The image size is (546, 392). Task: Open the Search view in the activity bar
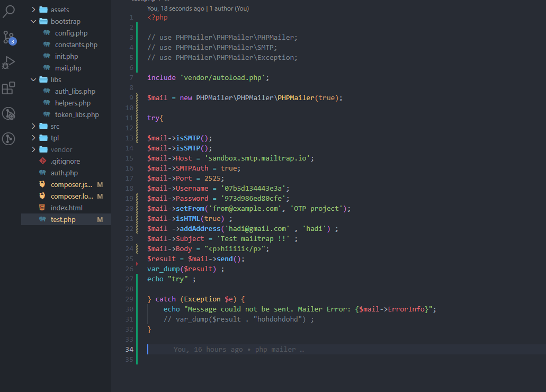pos(8,12)
